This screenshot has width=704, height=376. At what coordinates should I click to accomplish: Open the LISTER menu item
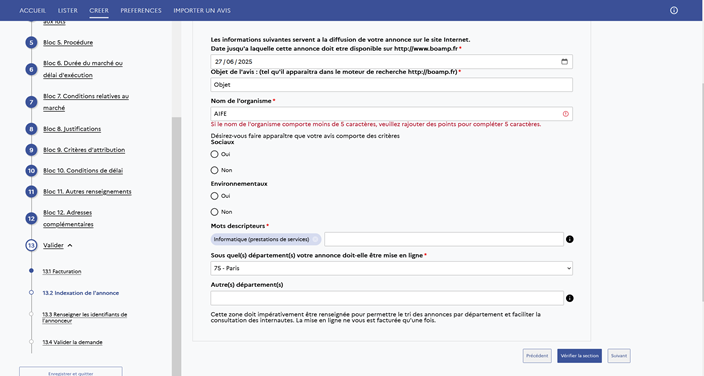tap(67, 10)
